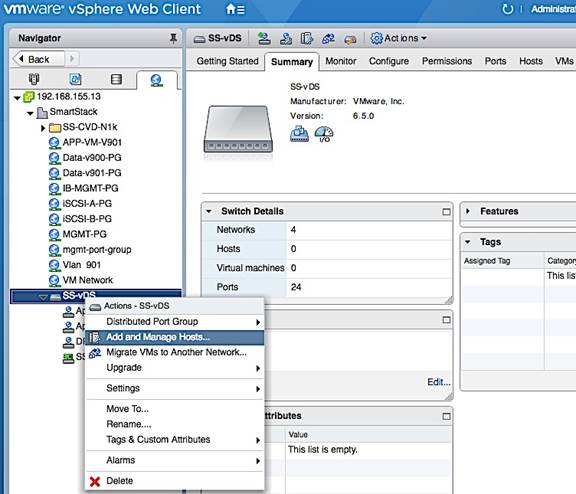Expand Distributed Port Group submenu
This screenshot has width=576, height=494.
pos(175,322)
